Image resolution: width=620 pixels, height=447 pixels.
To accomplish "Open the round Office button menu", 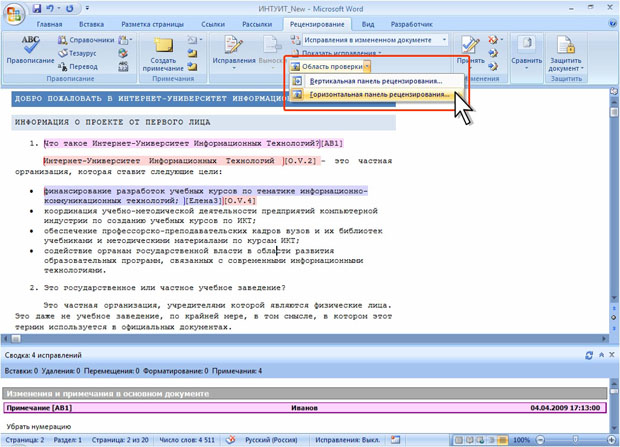I will (x=14, y=14).
